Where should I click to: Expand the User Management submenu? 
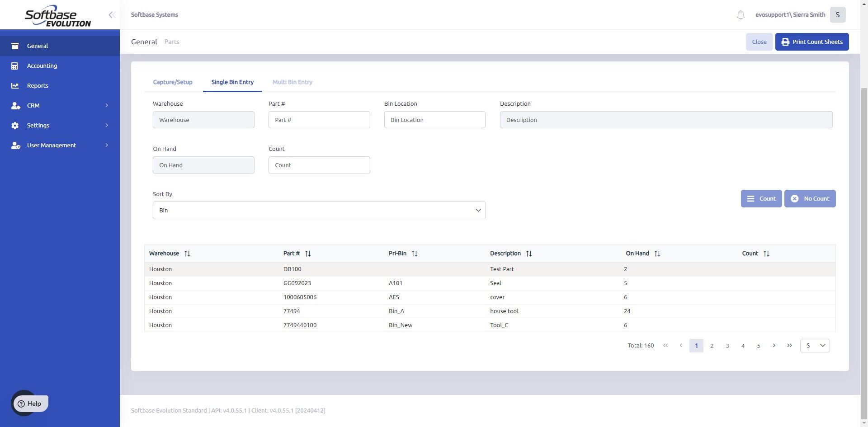pyautogui.click(x=107, y=145)
